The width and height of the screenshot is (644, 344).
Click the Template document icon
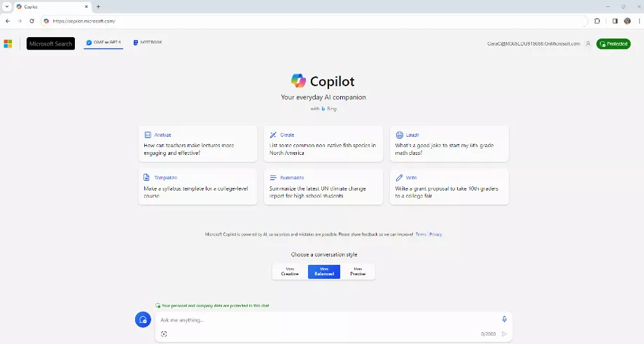point(146,177)
